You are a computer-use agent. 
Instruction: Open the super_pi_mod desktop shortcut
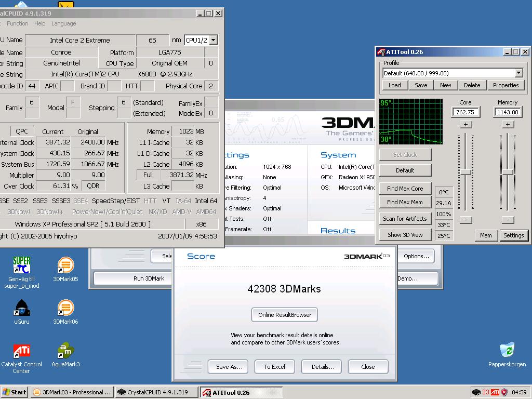tap(22, 272)
